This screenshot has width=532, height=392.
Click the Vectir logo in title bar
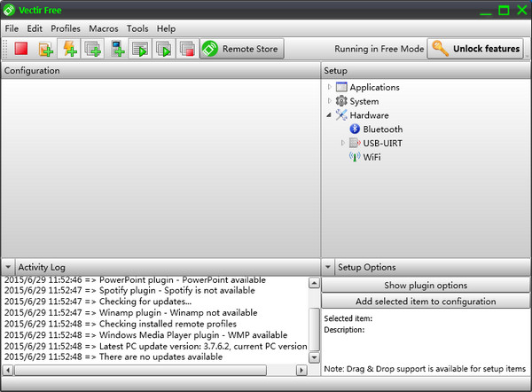coord(9,10)
